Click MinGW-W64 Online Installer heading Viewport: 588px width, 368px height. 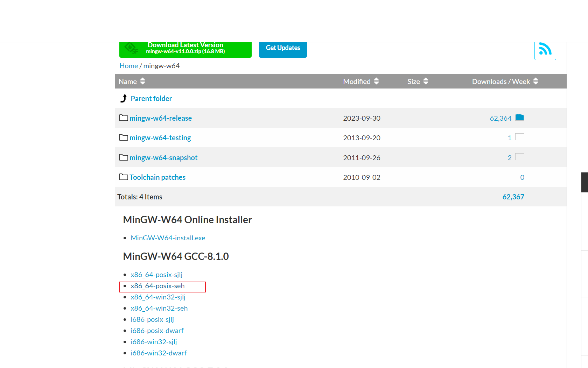coord(187,220)
